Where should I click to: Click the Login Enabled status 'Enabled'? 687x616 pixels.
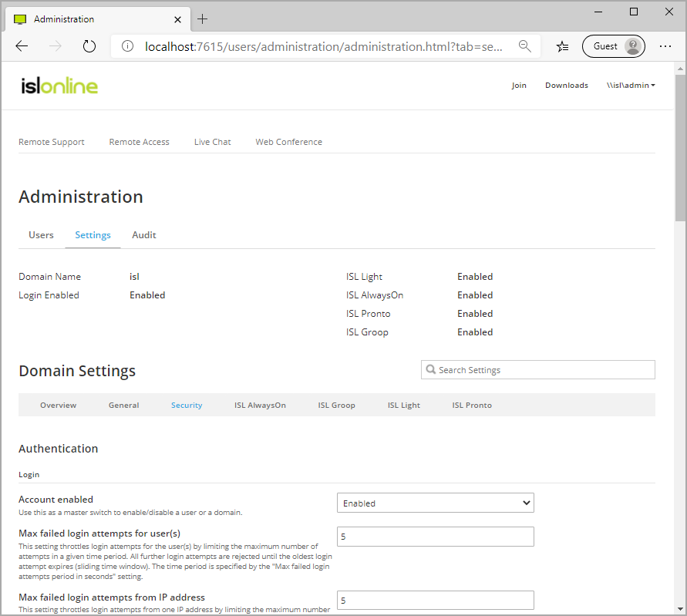coord(147,295)
